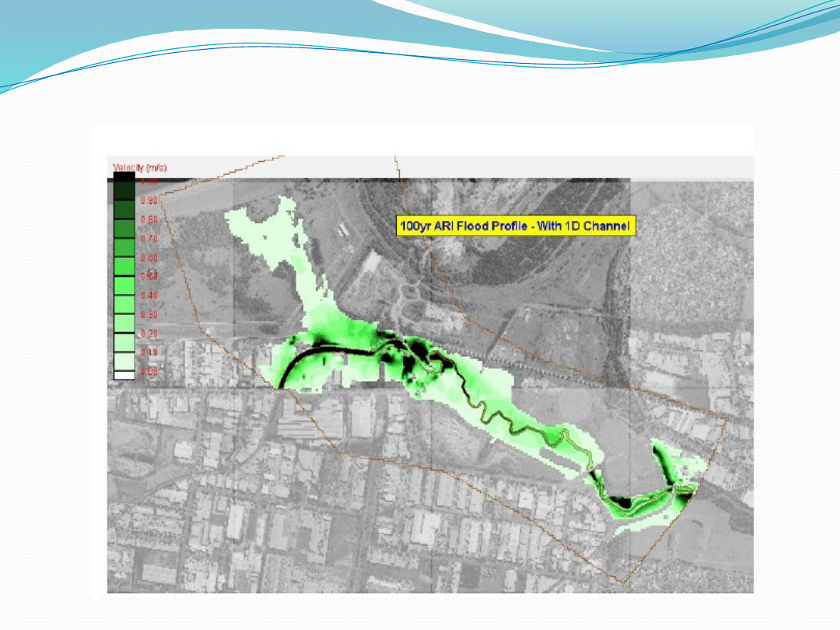Pick the white swatch at the legend bottom
840x630 pixels.
pyautogui.click(x=124, y=375)
